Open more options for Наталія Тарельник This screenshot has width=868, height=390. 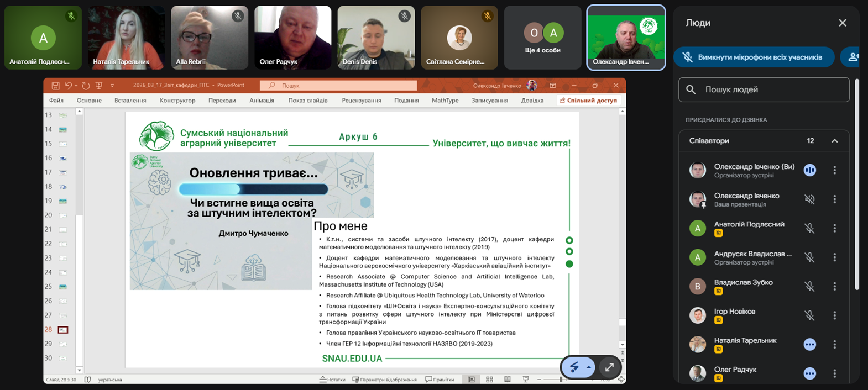(834, 344)
